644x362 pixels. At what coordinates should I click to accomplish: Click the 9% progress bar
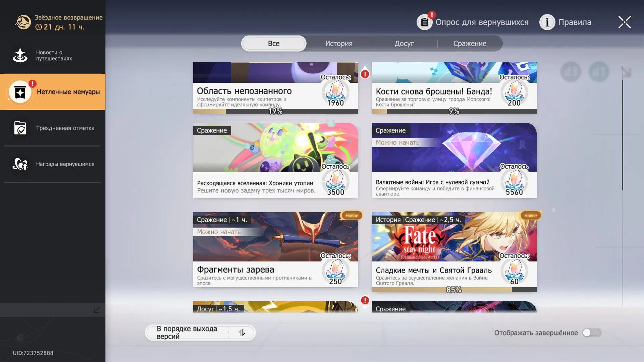point(454,111)
